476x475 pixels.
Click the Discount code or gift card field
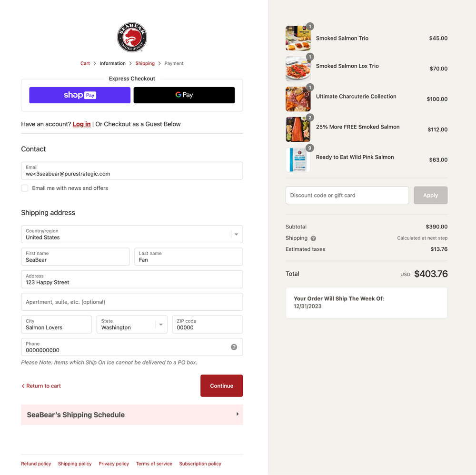tap(347, 195)
